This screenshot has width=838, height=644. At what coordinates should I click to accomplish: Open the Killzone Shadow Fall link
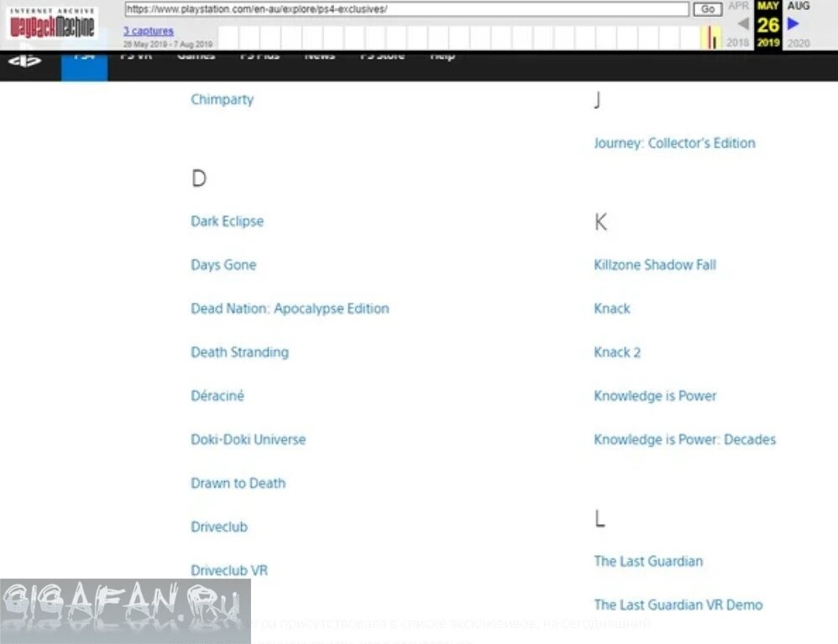pos(655,265)
